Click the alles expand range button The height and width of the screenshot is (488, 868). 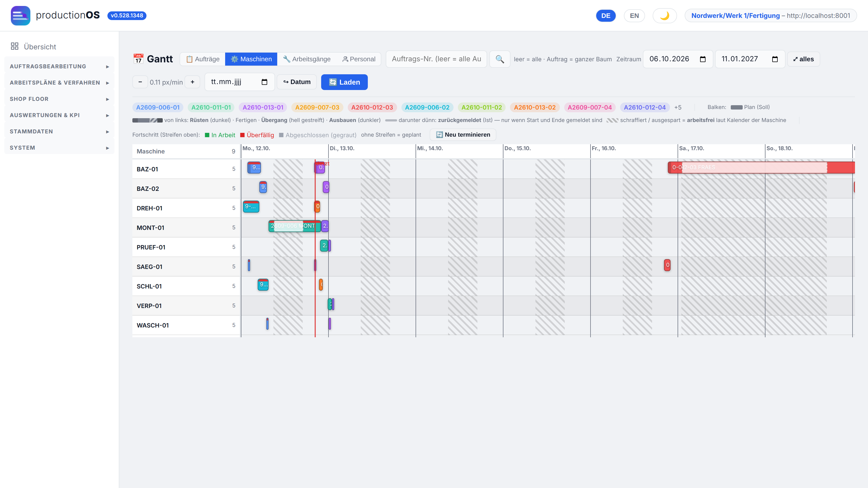803,59
